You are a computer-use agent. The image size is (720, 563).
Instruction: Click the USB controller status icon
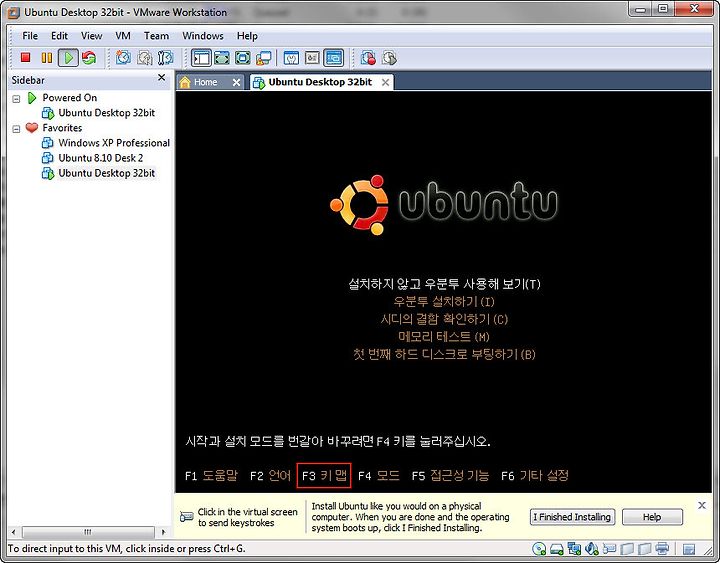pos(609,548)
